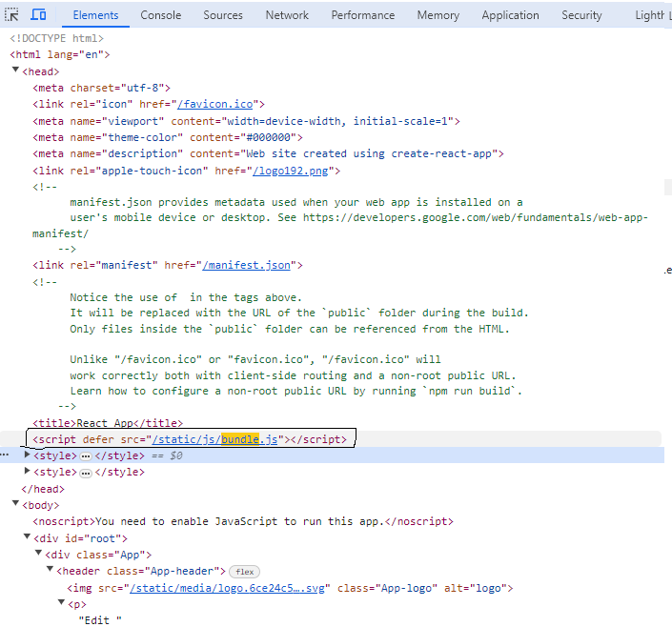Select the title React App row
Screen dimensions: 672x627
click(108, 423)
